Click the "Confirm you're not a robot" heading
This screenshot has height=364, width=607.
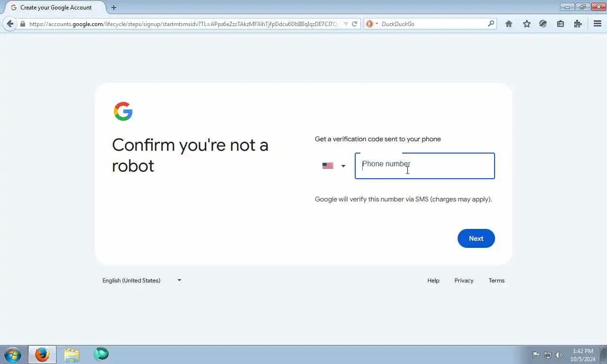point(190,155)
